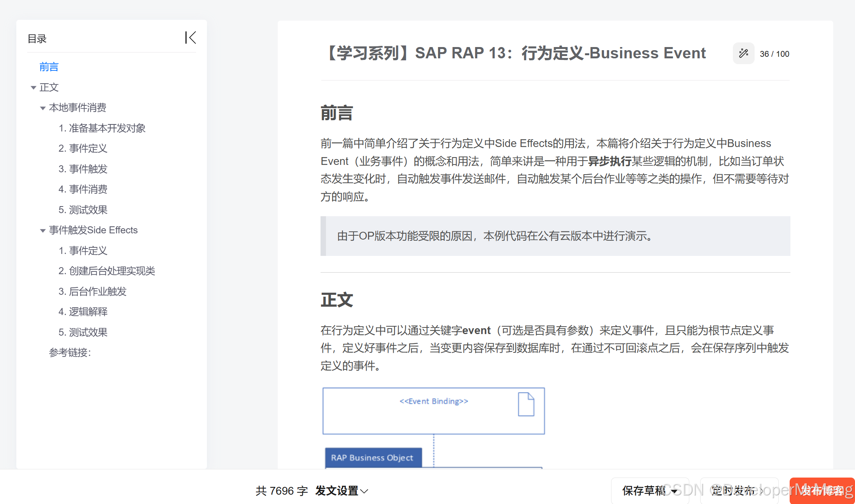Image resolution: width=855 pixels, height=504 pixels.
Task: Open the 发文设置 dropdown
Action: pos(341,491)
